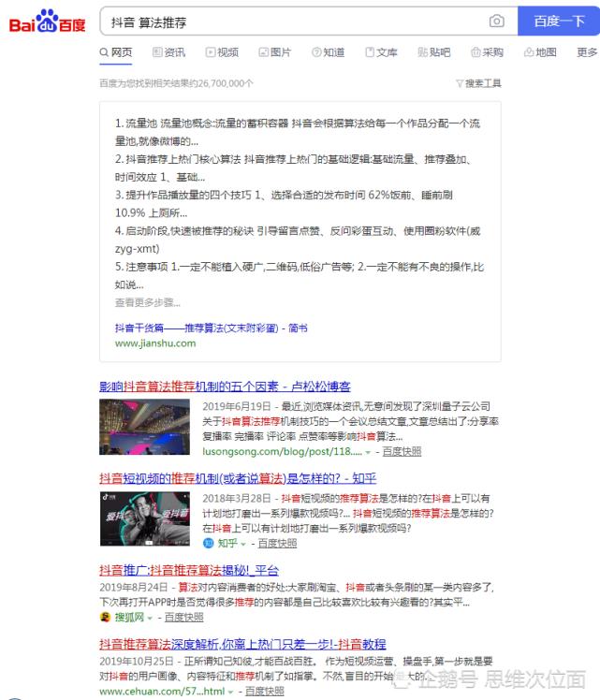The image size is (600, 700).
Task: Expand dropdown arrow next to 知乎
Action: click(x=243, y=545)
